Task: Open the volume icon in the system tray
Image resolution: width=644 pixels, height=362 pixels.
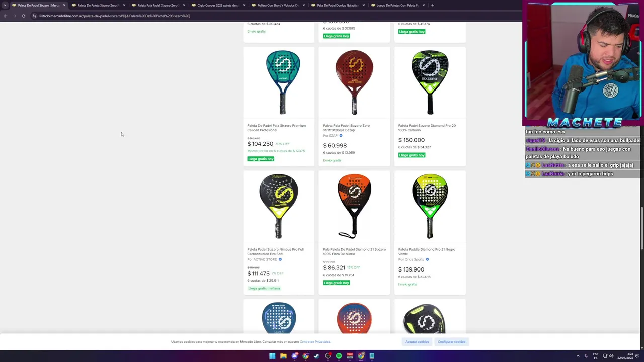Action: pos(611,356)
